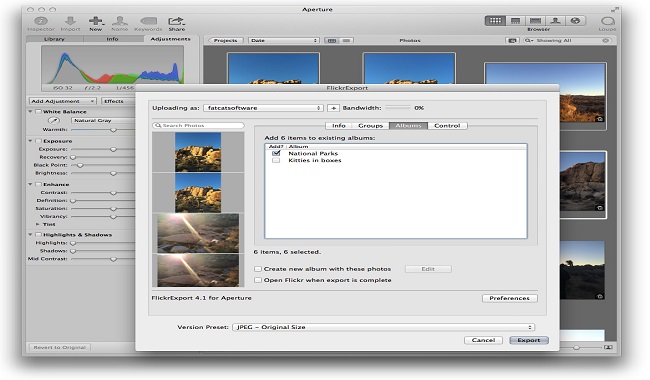Enable the White Balance checkbox
Image resolution: width=650 pixels, height=380 pixels.
click(x=39, y=111)
